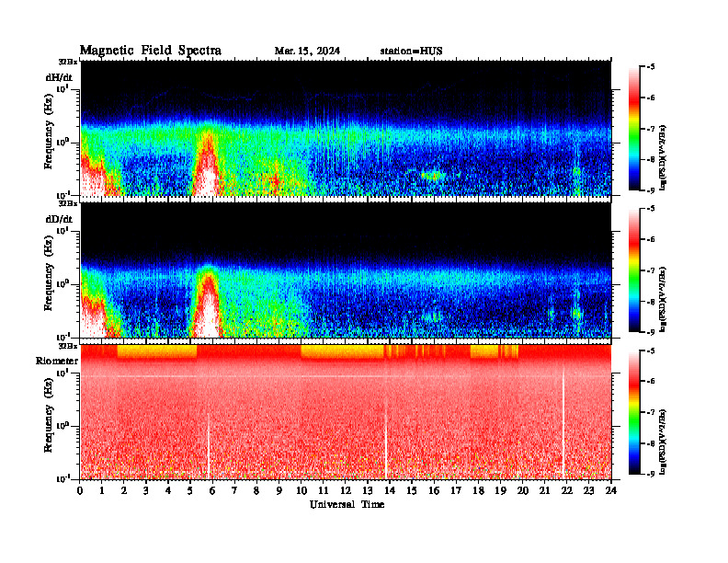Click hour "21" on Universal Time axis
Image resolution: width=728 pixels, height=563 pixels.
(x=544, y=491)
